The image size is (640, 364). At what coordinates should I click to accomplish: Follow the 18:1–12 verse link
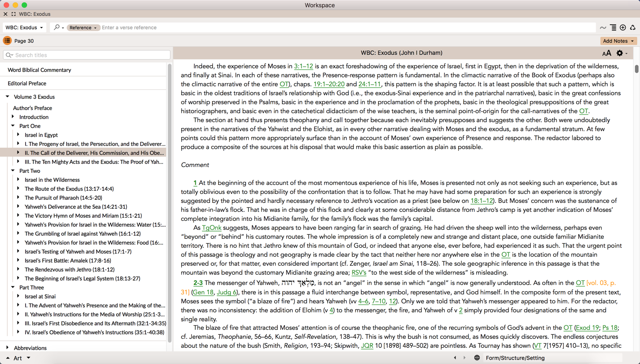coord(482,201)
